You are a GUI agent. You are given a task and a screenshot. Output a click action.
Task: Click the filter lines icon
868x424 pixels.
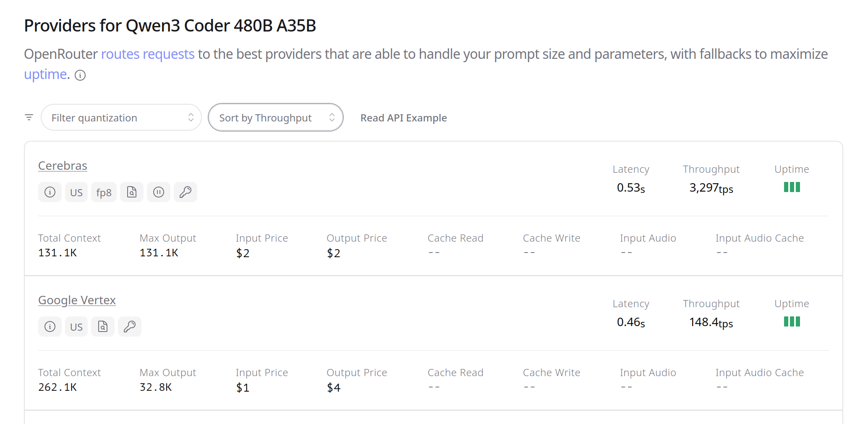pyautogui.click(x=29, y=117)
